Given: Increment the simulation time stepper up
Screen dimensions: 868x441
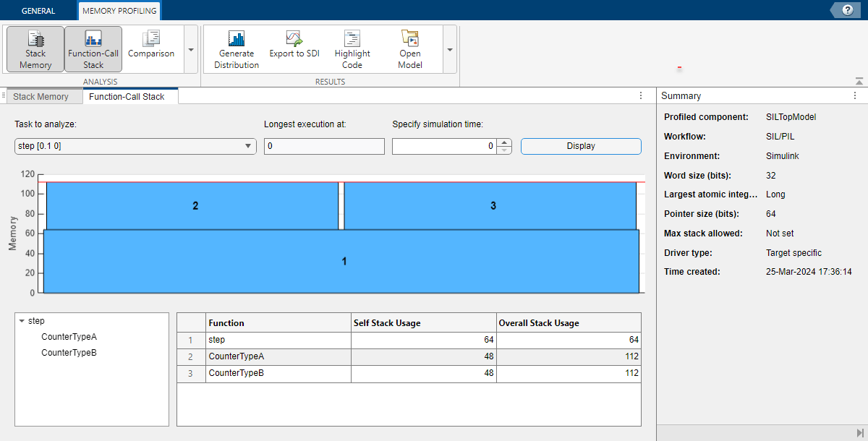Looking at the screenshot, I should (x=505, y=142).
